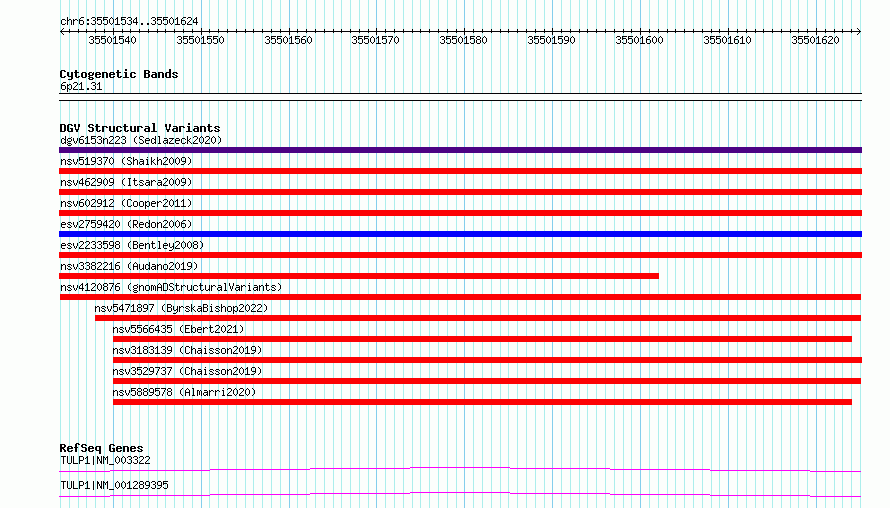
Task: Click the blue esv2759420 variant bar
Action: pos(460,234)
